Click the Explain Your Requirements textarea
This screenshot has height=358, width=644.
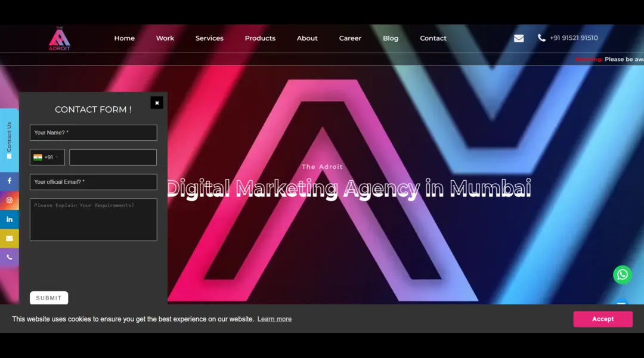(x=93, y=220)
